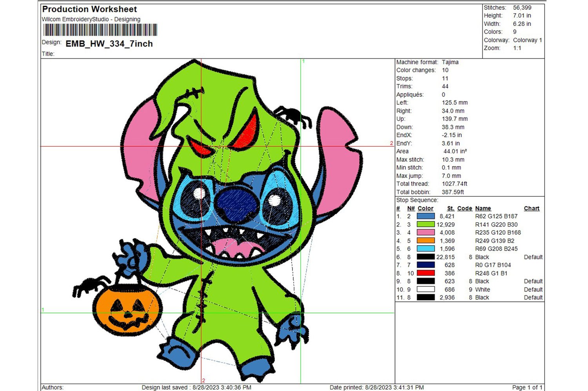Select the "Design last saved" timestamp
This screenshot has width=588, height=391.
(196, 387)
